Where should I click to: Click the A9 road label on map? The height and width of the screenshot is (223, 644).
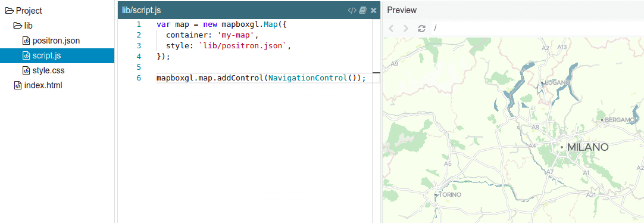click(395, 64)
